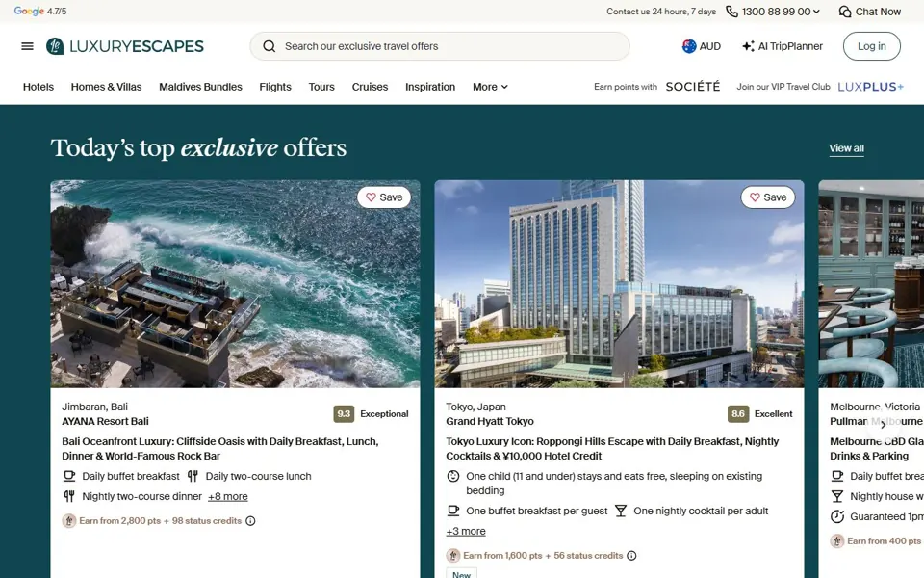Image resolution: width=924 pixels, height=578 pixels.
Task: Click the Jimbaran, Bali location text
Action: [x=94, y=407]
